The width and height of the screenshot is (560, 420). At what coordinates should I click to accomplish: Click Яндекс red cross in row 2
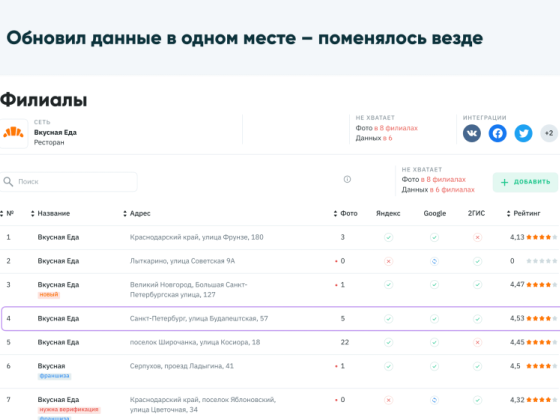point(389,261)
